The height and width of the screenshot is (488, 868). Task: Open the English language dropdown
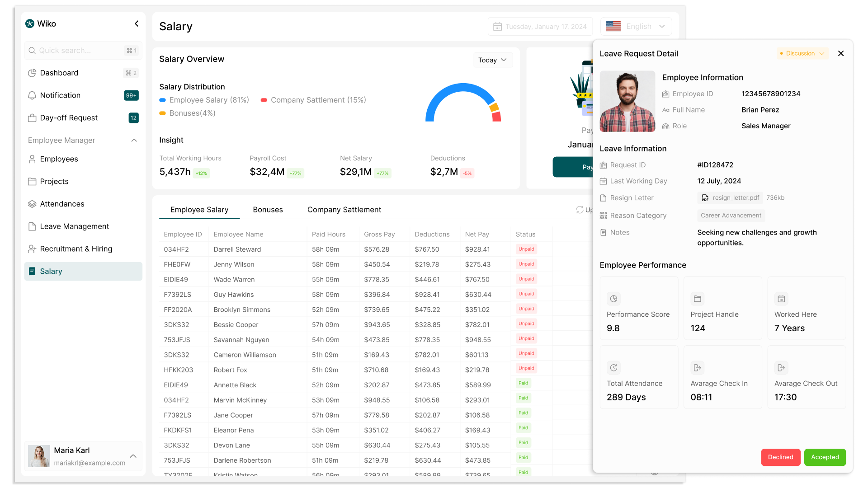tap(636, 27)
